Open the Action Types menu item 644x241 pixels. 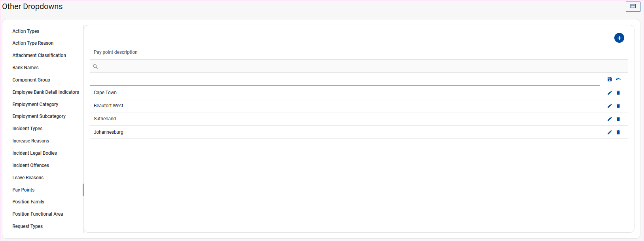point(26,31)
